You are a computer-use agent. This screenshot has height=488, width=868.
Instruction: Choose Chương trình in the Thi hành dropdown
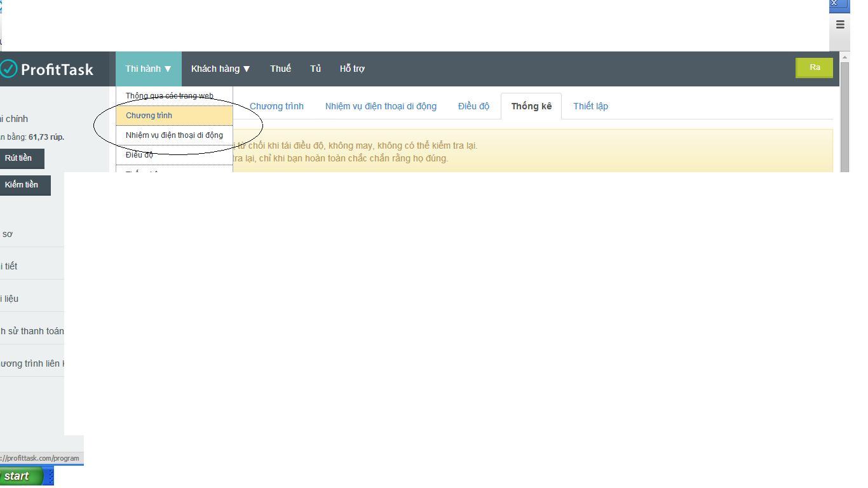pyautogui.click(x=174, y=116)
